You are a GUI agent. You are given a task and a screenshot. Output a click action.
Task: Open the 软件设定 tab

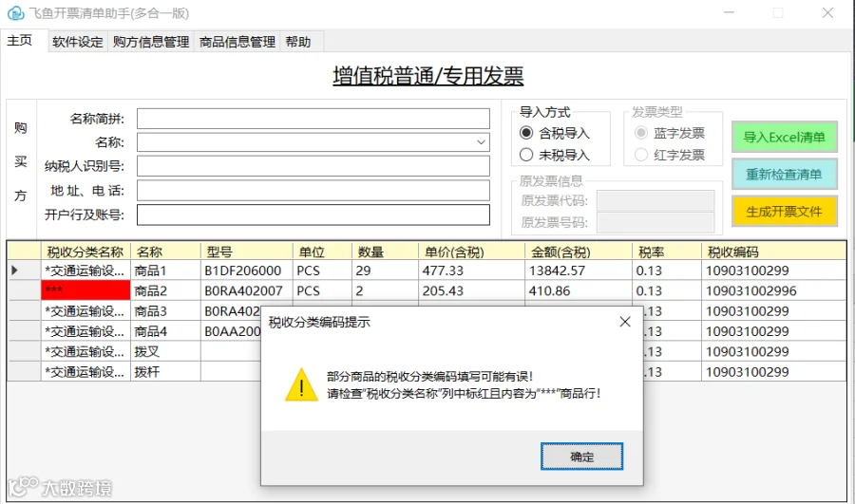pos(78,42)
